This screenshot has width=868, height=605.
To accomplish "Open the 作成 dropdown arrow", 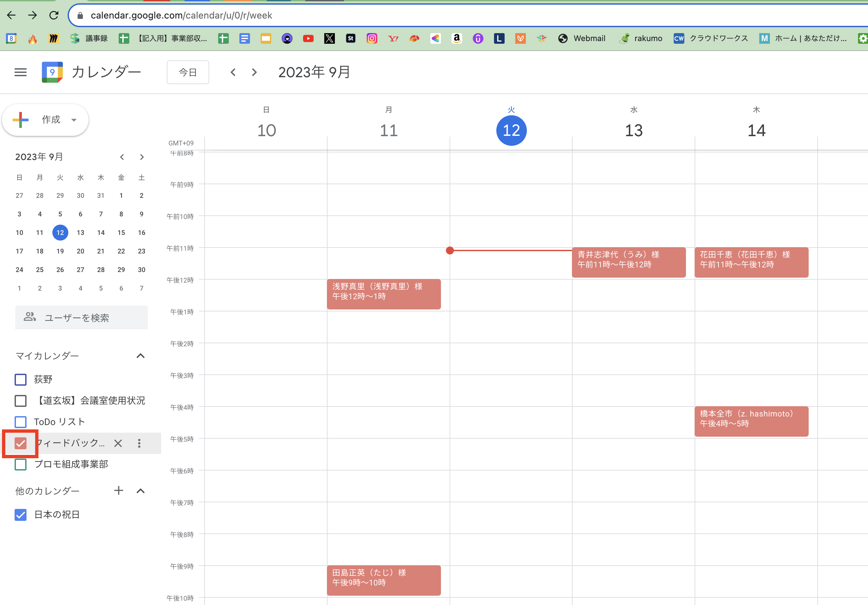I will click(x=74, y=120).
